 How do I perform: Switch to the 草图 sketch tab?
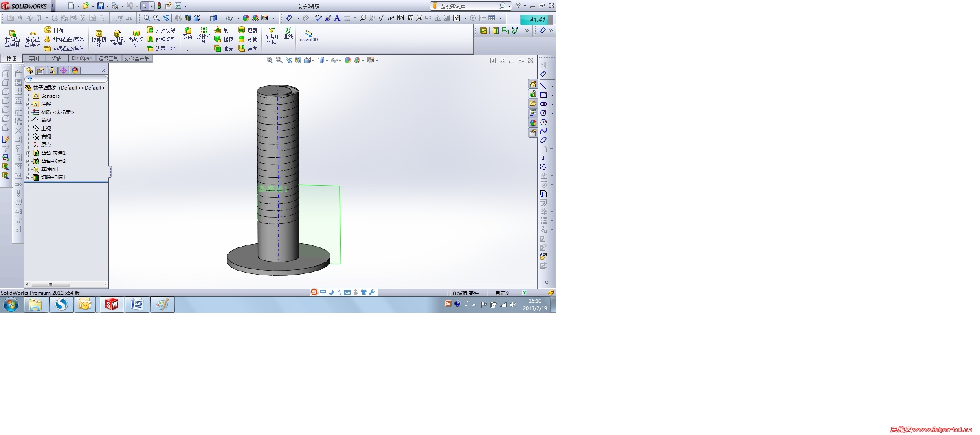click(x=34, y=58)
